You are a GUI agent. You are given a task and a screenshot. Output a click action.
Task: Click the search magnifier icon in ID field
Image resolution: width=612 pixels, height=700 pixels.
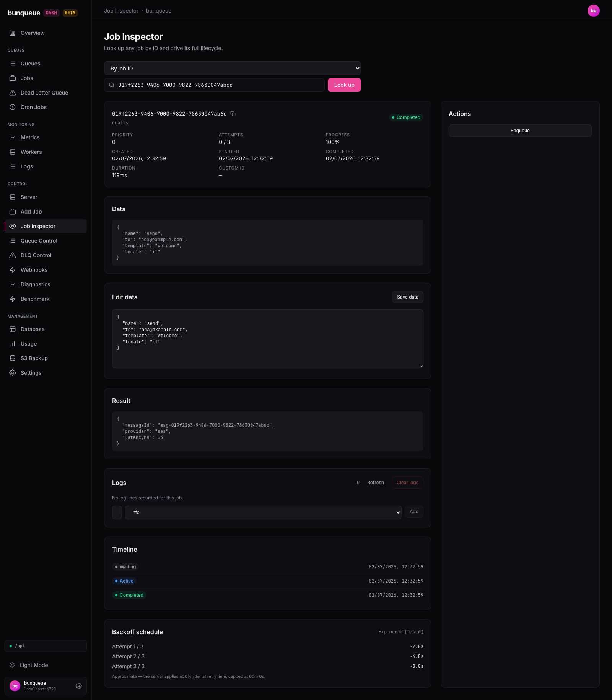click(x=112, y=85)
